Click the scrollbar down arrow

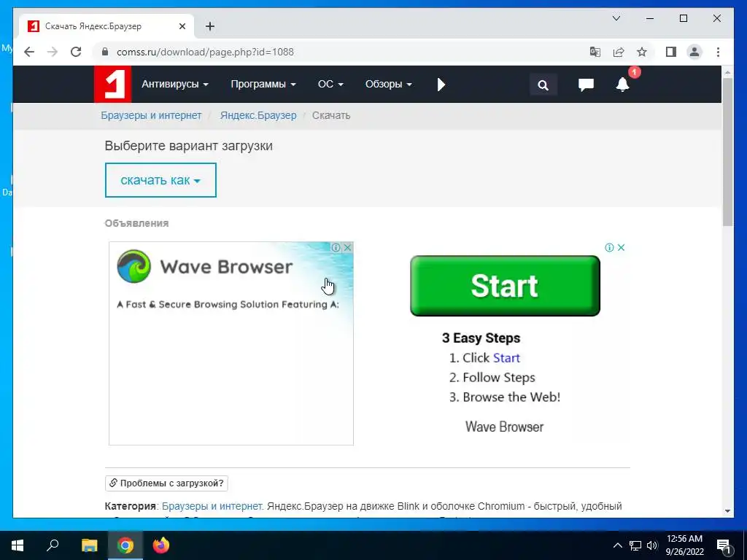(x=727, y=511)
